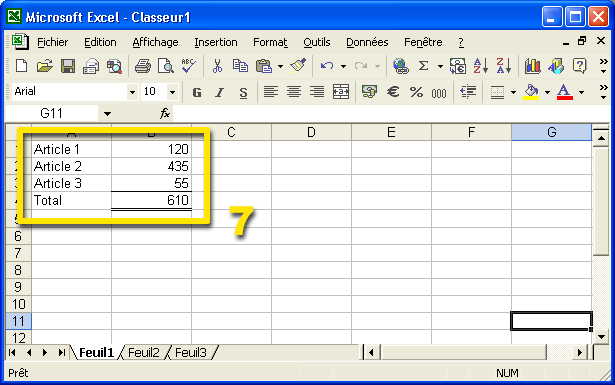Screen dimensions: 615x385
Task: Toggle underline formatting with the S button
Action: pyautogui.click(x=244, y=93)
